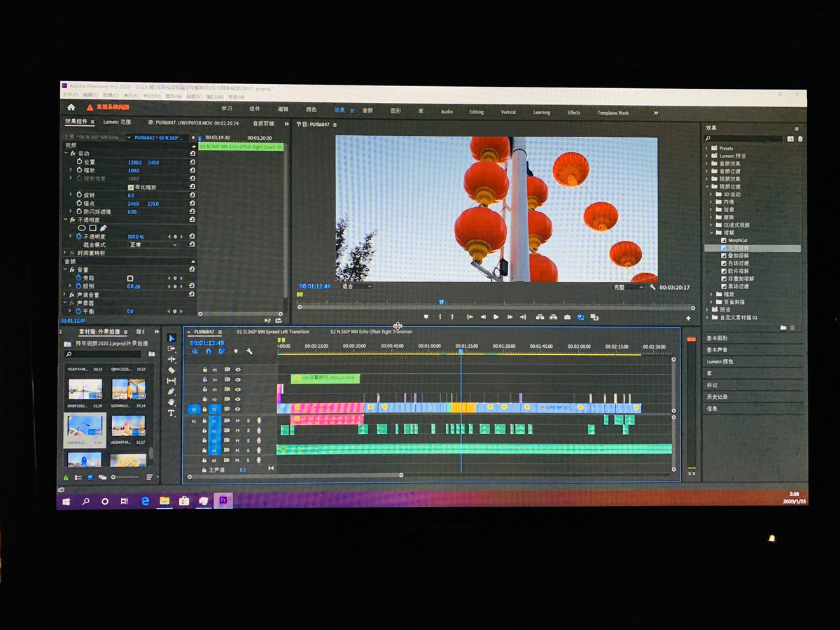This screenshot has height=630, width=840.
Task: Mute the A1 audio track
Action: (237, 421)
